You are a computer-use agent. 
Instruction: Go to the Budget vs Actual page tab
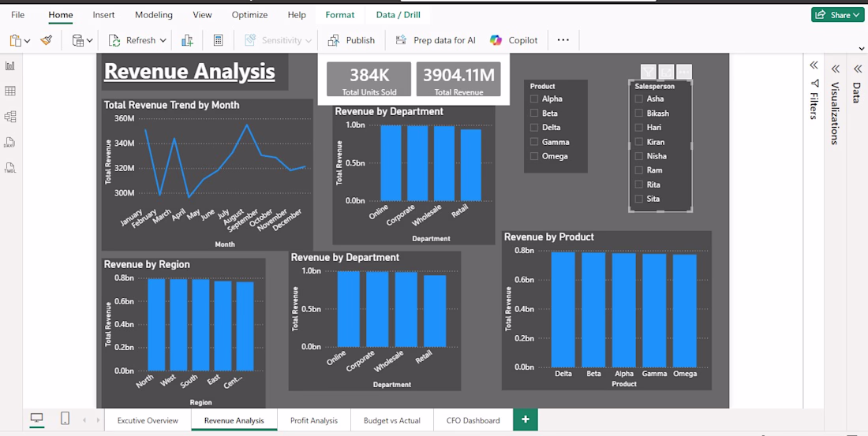(392, 420)
